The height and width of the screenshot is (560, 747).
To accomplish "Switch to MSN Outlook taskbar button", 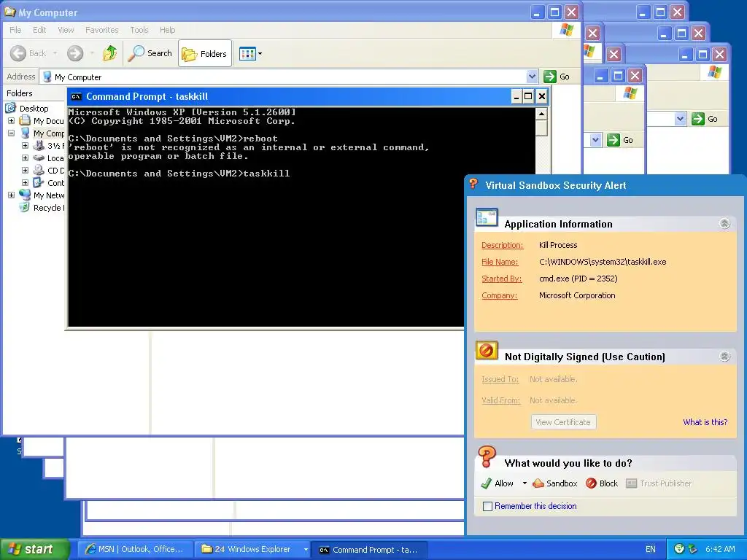I will click(135, 549).
